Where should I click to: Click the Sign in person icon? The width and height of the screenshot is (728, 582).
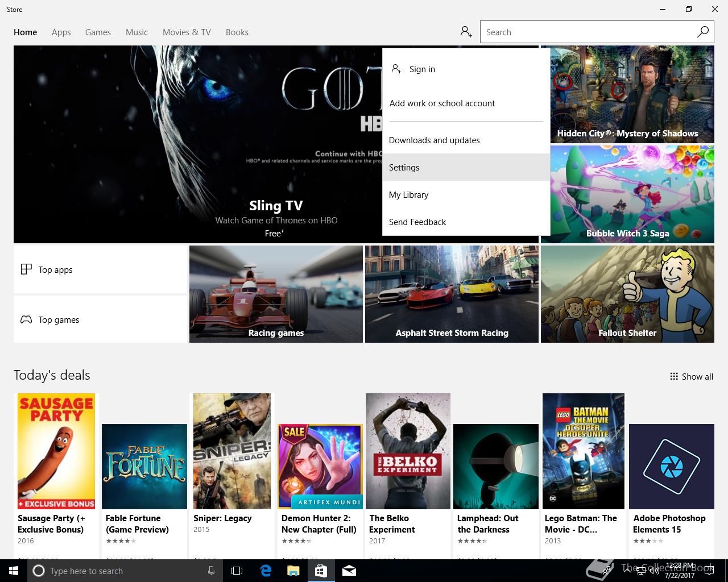pyautogui.click(x=396, y=69)
